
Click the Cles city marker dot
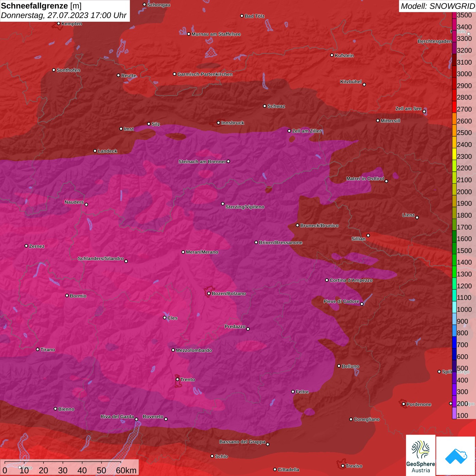(165, 318)
